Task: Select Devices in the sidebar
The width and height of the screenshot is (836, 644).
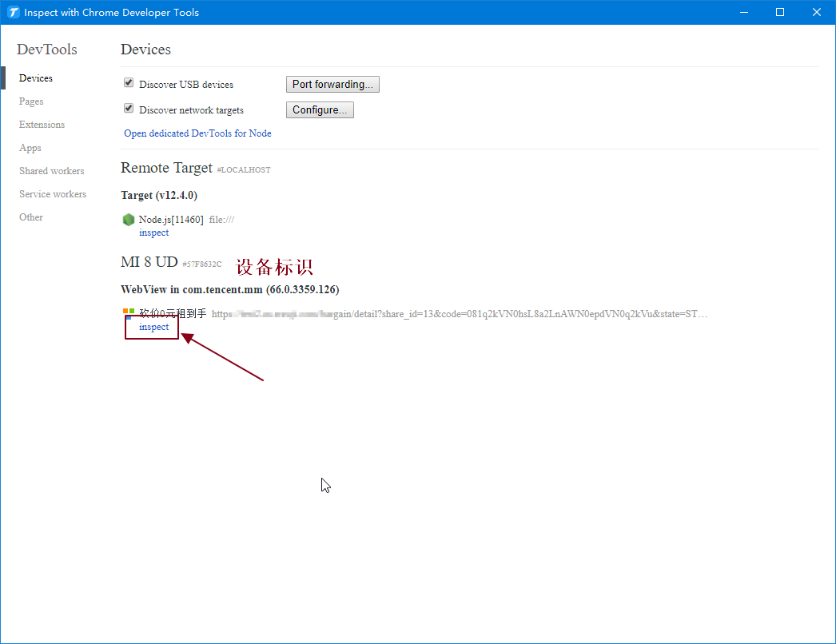Action: point(36,78)
